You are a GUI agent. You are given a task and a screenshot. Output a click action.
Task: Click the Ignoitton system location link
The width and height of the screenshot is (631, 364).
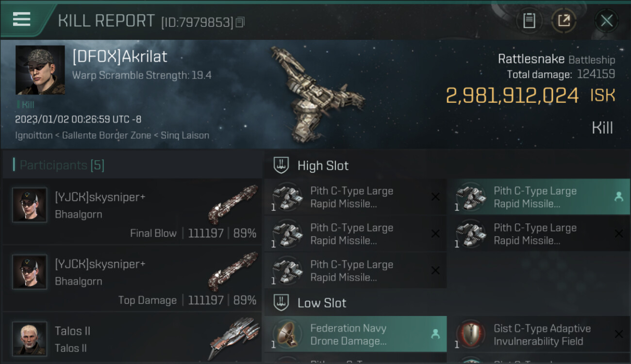pos(33,135)
